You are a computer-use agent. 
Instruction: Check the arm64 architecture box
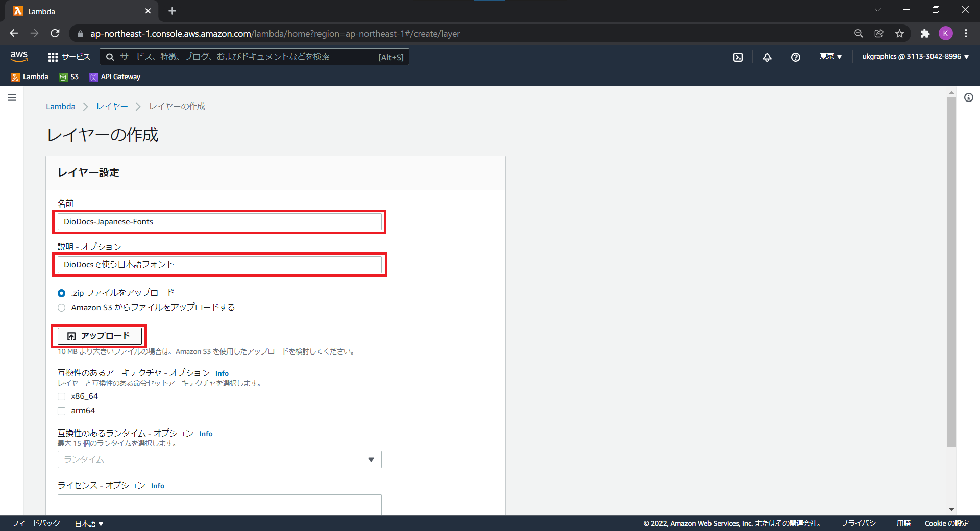(x=62, y=411)
